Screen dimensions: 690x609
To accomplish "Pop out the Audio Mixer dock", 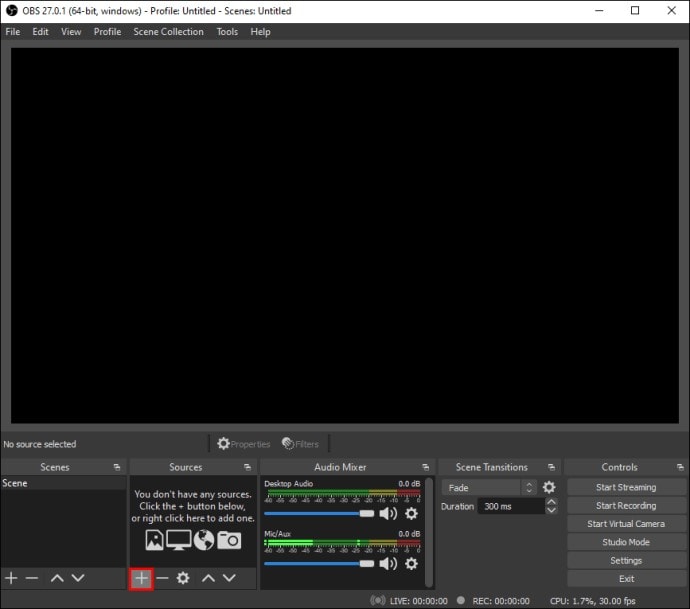I will [426, 467].
